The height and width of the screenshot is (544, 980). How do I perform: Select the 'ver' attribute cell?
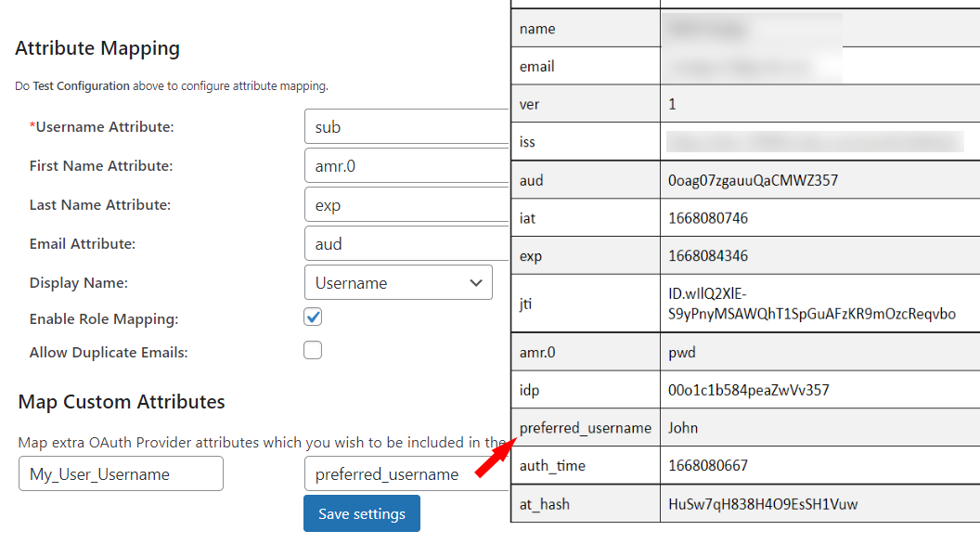[x=586, y=104]
